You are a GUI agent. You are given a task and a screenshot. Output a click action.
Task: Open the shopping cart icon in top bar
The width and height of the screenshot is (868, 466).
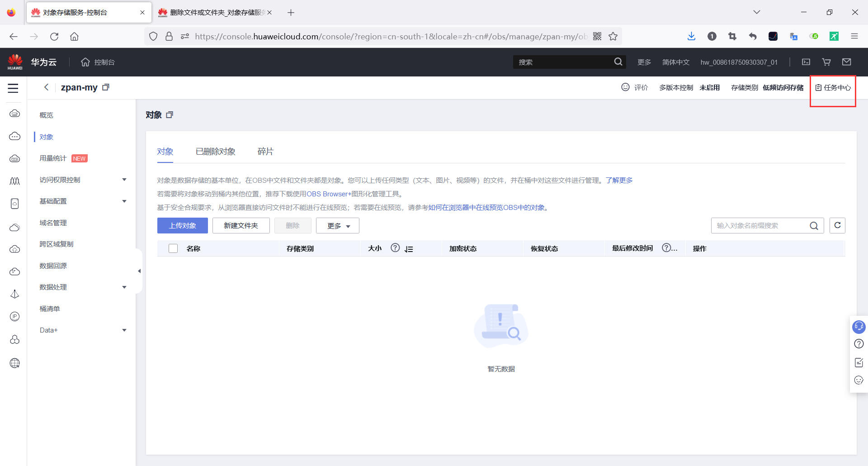(826, 62)
